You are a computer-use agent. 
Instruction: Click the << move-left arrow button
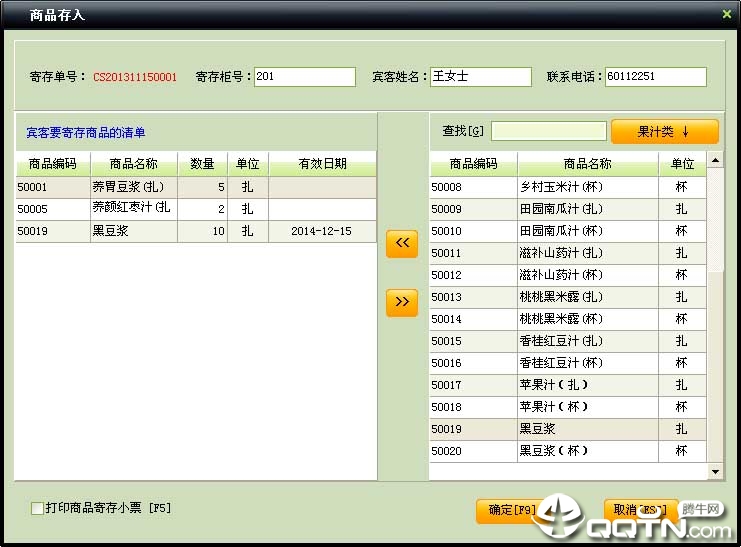(x=401, y=244)
